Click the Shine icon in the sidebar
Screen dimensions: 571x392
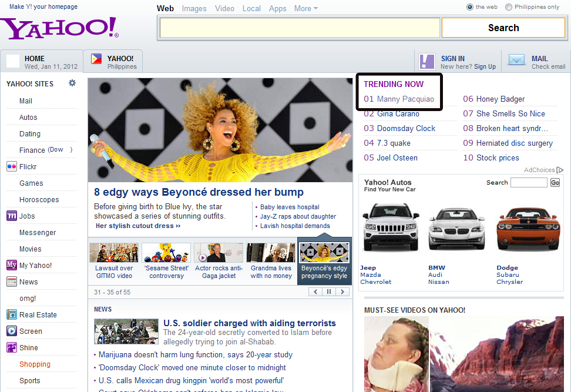point(11,347)
